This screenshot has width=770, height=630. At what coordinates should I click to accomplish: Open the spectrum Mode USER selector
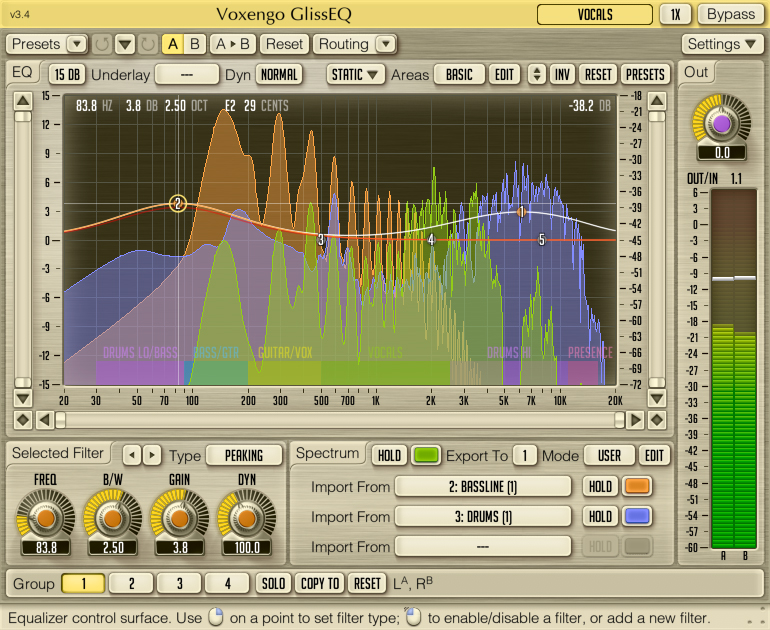click(609, 456)
